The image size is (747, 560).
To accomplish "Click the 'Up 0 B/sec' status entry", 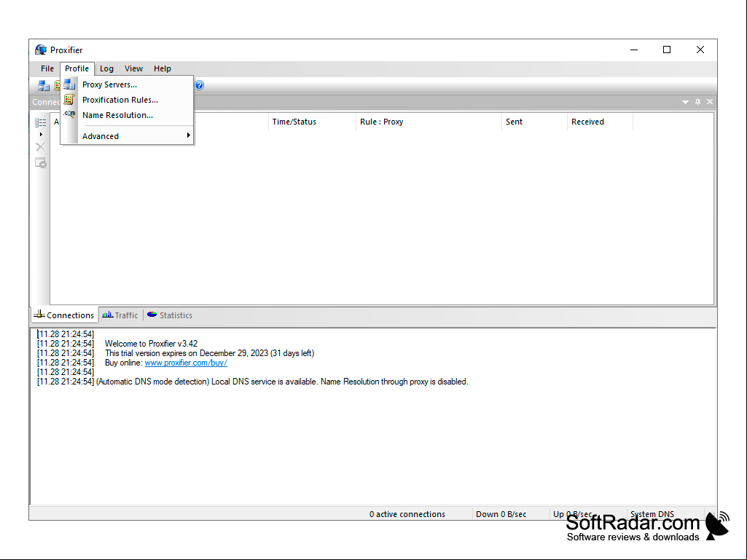I will pos(573,514).
